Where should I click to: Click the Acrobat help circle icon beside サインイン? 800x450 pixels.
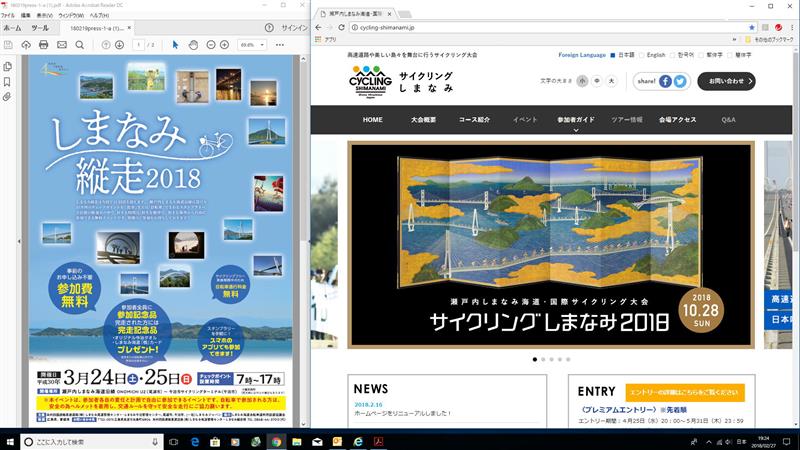tap(269, 28)
